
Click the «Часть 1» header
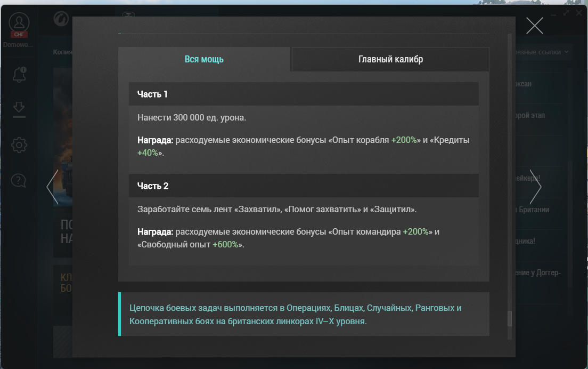pos(304,94)
